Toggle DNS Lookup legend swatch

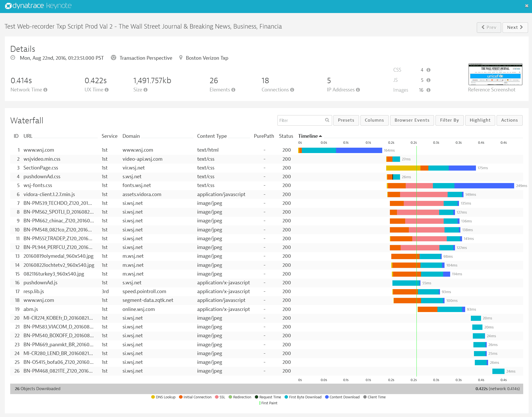153,397
